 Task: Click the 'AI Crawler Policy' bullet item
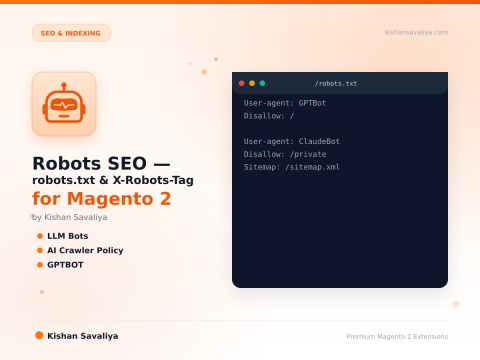pyautogui.click(x=85, y=250)
